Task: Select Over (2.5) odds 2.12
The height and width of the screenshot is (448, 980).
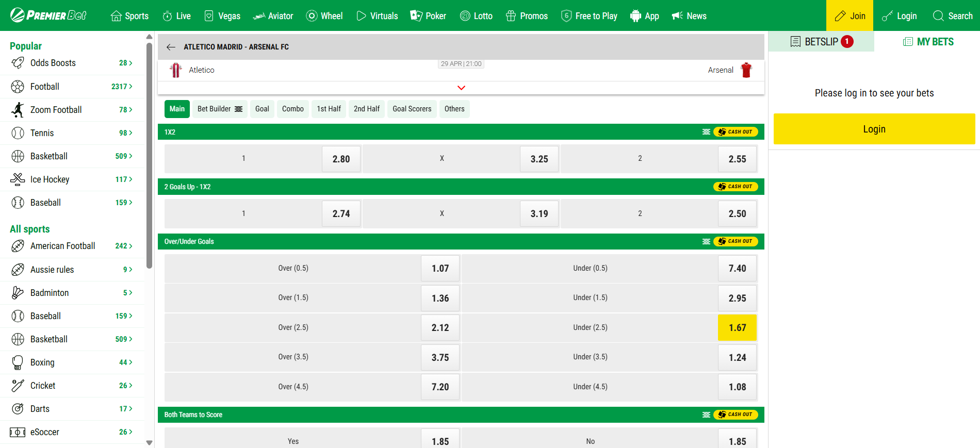Action: (440, 328)
